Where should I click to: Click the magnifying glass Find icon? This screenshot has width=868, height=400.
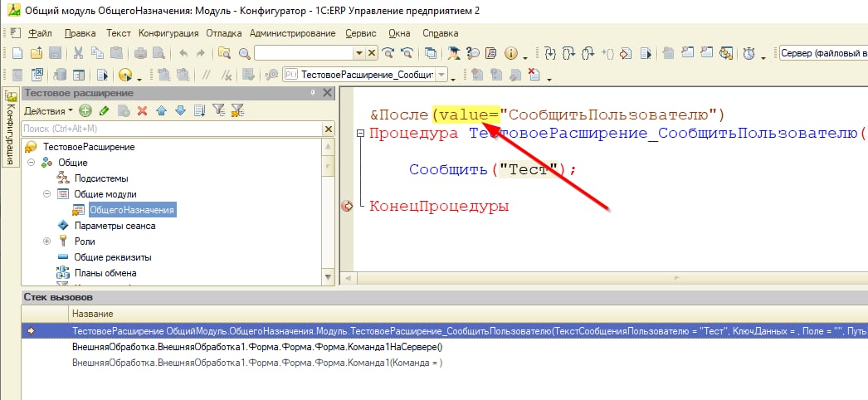[x=244, y=53]
